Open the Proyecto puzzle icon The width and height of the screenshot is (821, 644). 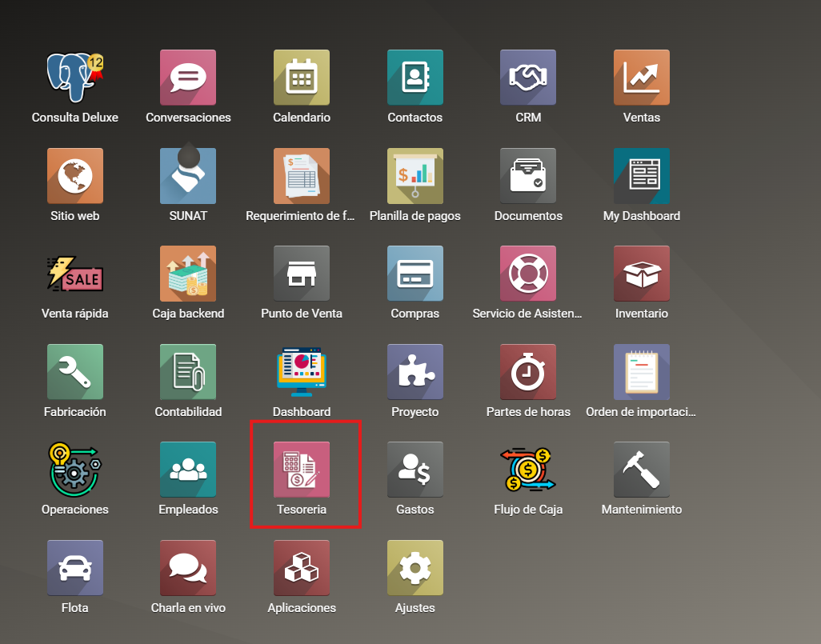coord(415,372)
